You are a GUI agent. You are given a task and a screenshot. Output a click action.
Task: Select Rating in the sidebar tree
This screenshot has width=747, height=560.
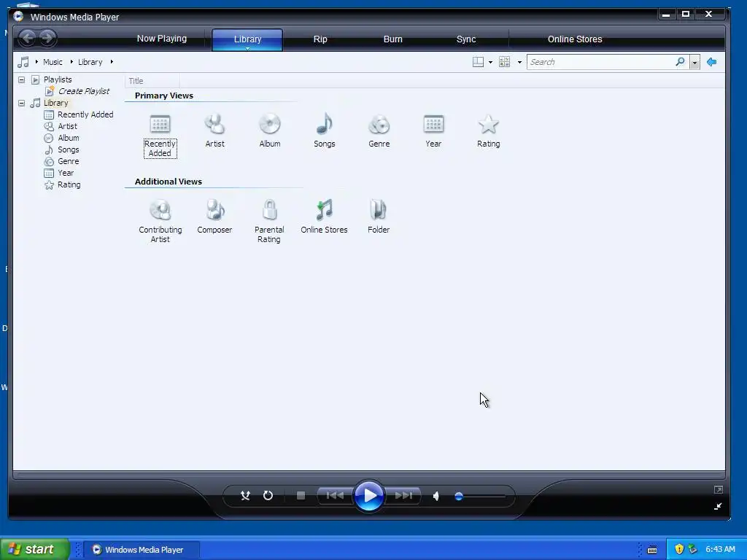[x=69, y=184]
